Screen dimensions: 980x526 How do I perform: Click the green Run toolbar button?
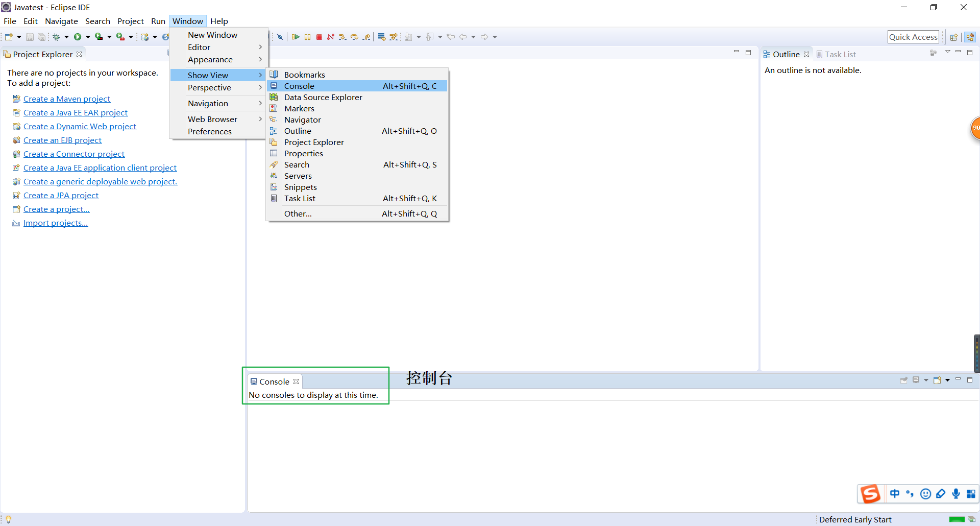pos(78,37)
